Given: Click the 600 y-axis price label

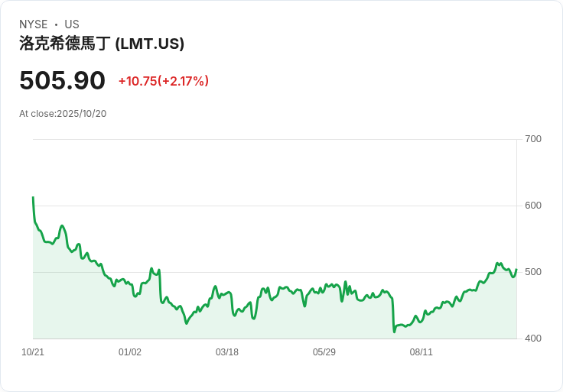Looking at the screenshot, I should (x=533, y=206).
